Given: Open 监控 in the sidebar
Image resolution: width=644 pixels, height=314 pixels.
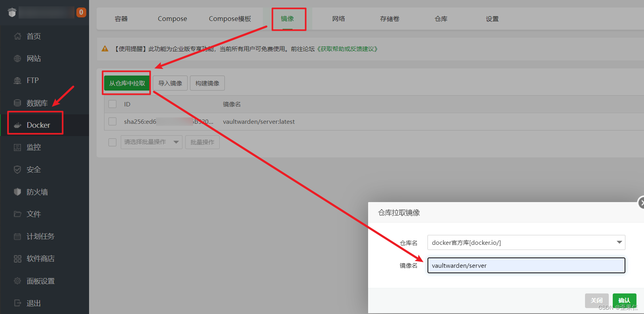Looking at the screenshot, I should 34,148.
